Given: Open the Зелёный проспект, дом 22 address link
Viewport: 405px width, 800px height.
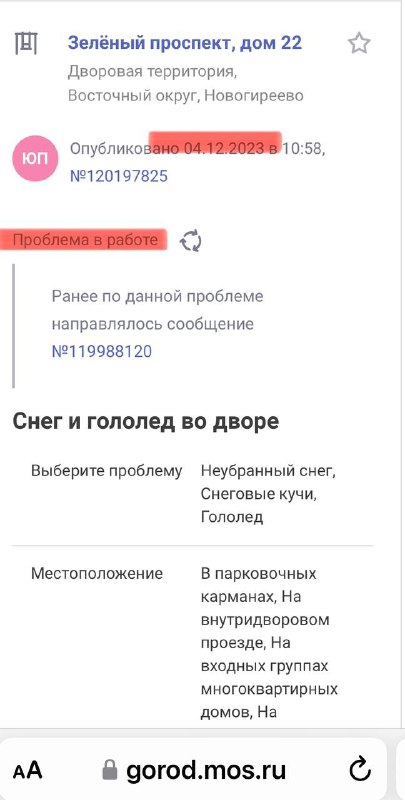Looking at the screenshot, I should (x=185, y=43).
